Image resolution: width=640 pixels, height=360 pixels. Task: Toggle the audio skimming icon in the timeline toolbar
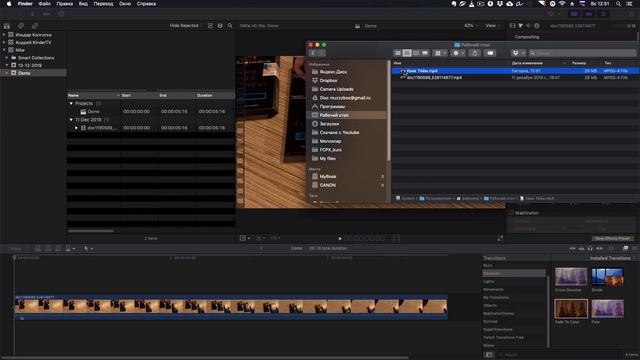click(582, 248)
